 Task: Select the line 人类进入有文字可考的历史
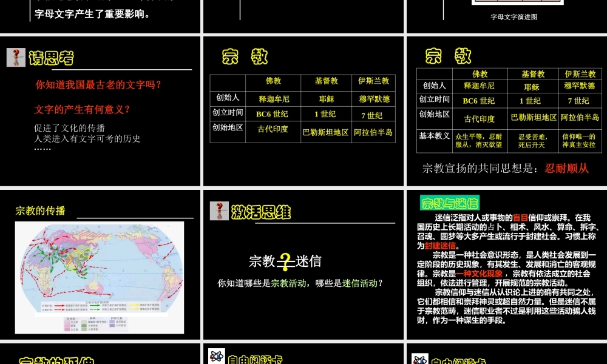tap(87, 138)
